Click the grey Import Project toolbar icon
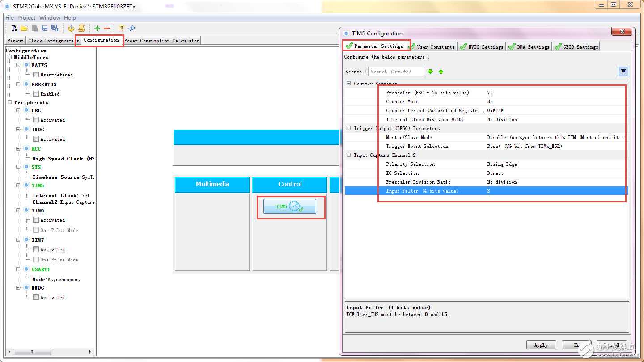Screen dimensions: 644x362 (x=34, y=28)
